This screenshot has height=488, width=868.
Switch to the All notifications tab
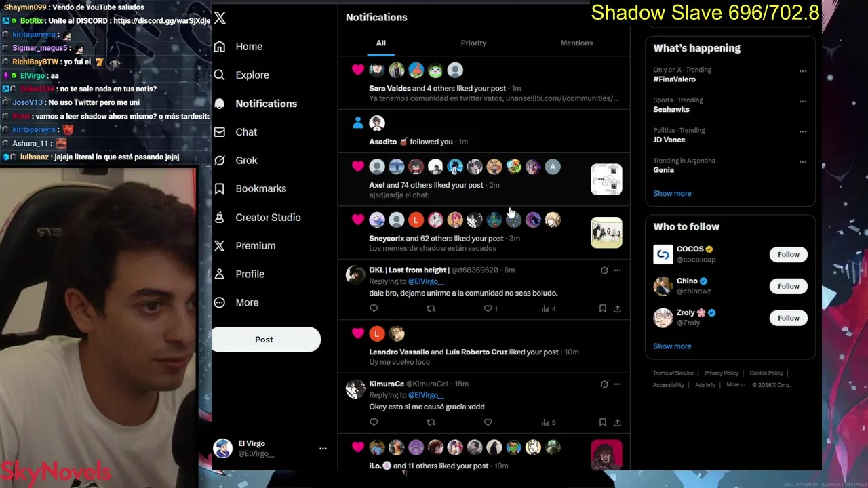(381, 43)
